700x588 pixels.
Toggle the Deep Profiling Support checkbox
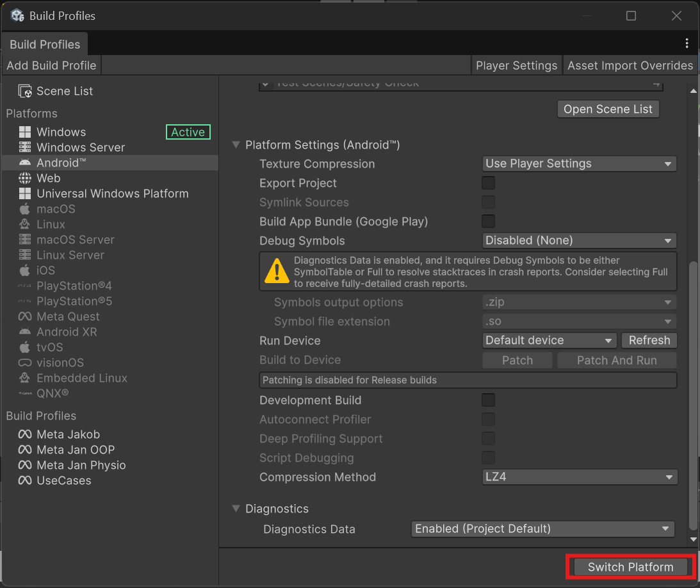click(489, 438)
